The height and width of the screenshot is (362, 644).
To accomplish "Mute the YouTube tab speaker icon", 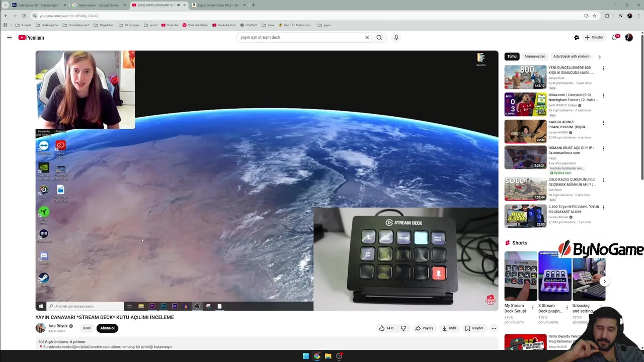I will coord(178,5).
